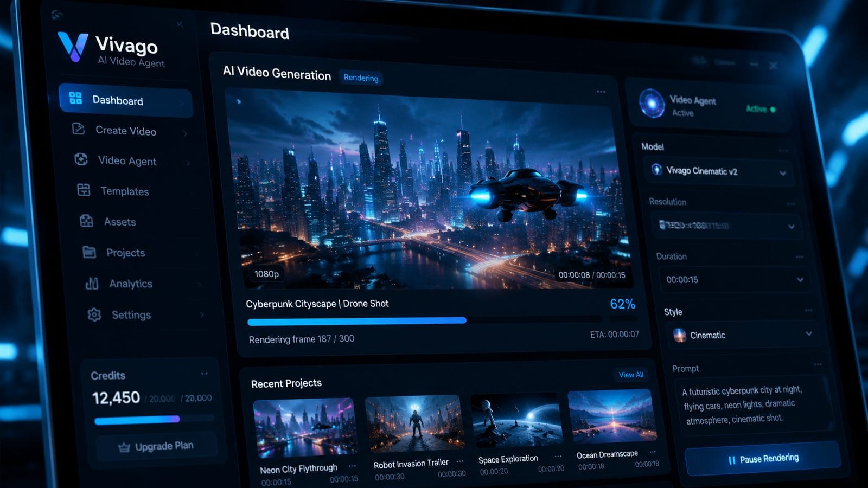The height and width of the screenshot is (488, 868).
Task: Click the 1080p label on preview
Action: click(267, 274)
